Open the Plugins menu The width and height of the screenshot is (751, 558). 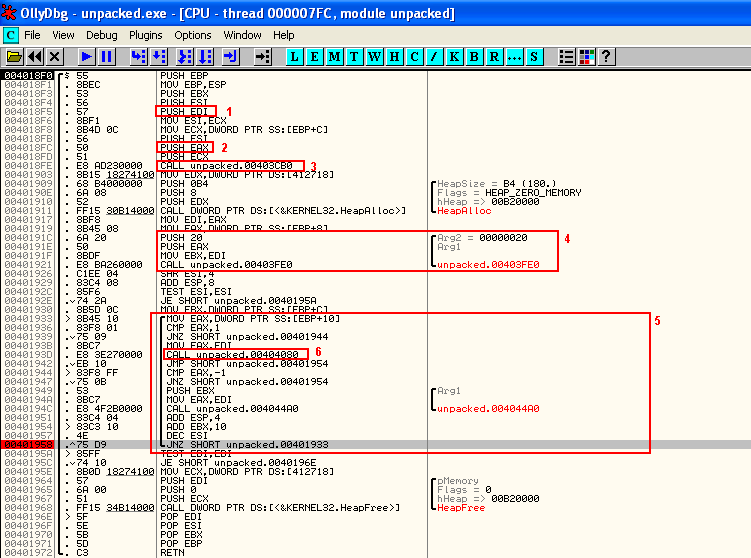click(146, 35)
